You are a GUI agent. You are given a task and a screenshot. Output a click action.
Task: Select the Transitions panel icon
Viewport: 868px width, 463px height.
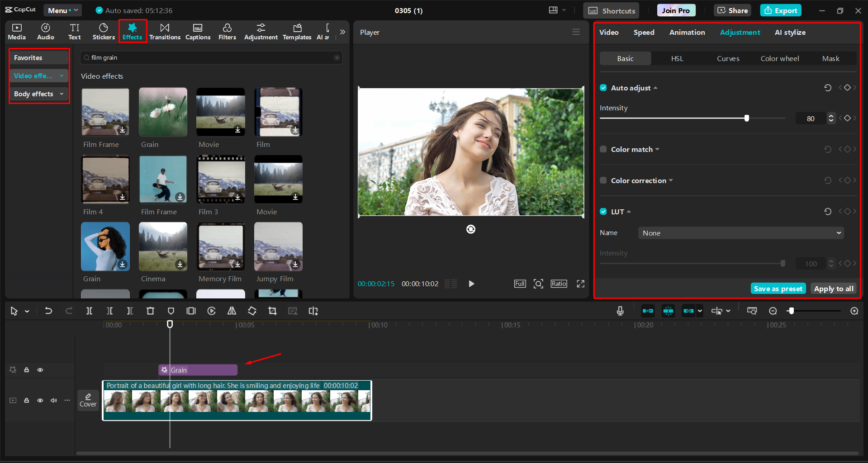tap(165, 31)
